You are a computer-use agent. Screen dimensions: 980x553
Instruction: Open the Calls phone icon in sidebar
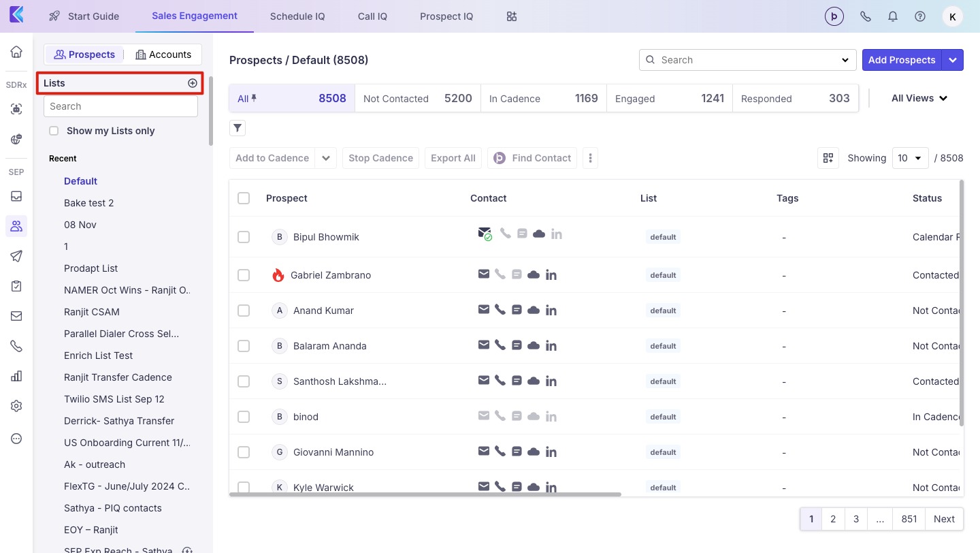(16, 346)
